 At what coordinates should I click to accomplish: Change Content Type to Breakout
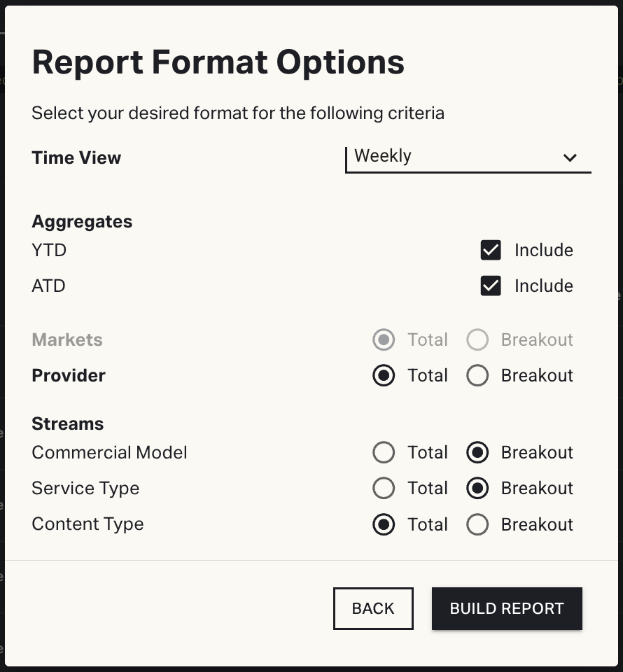[477, 525]
